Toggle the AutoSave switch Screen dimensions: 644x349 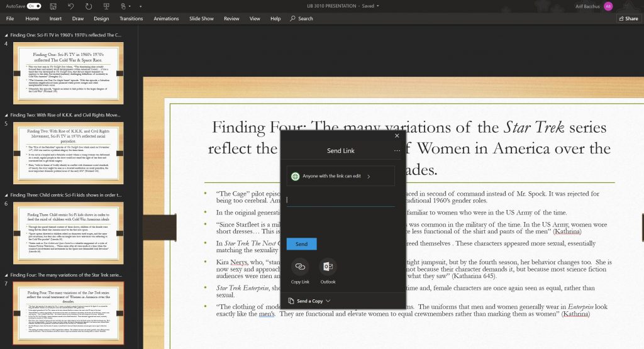(x=34, y=6)
